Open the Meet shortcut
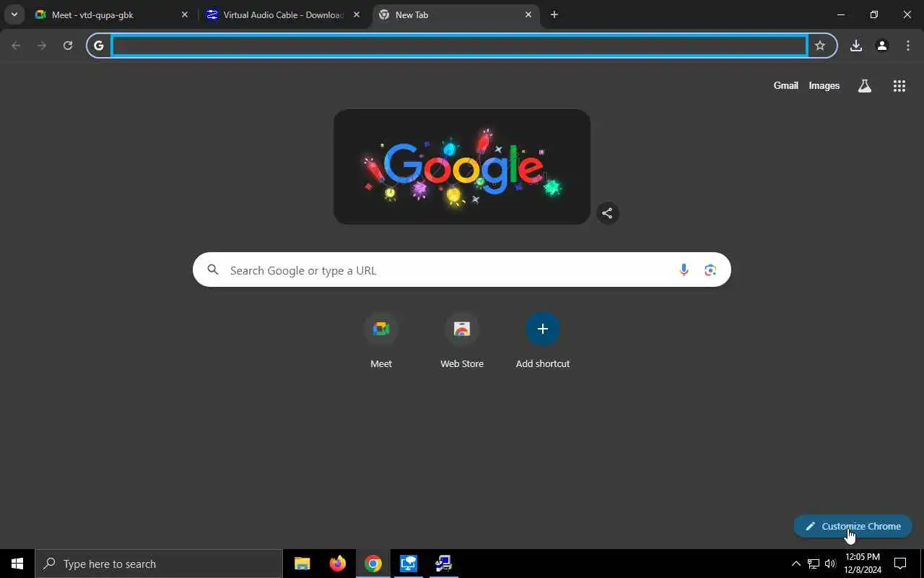Viewport: 924px width, 578px height. pyautogui.click(x=381, y=341)
